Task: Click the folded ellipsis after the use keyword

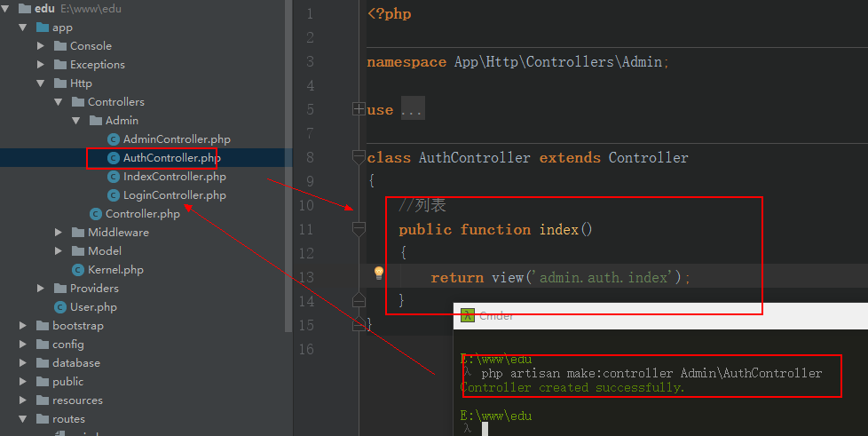Action: 412,110
